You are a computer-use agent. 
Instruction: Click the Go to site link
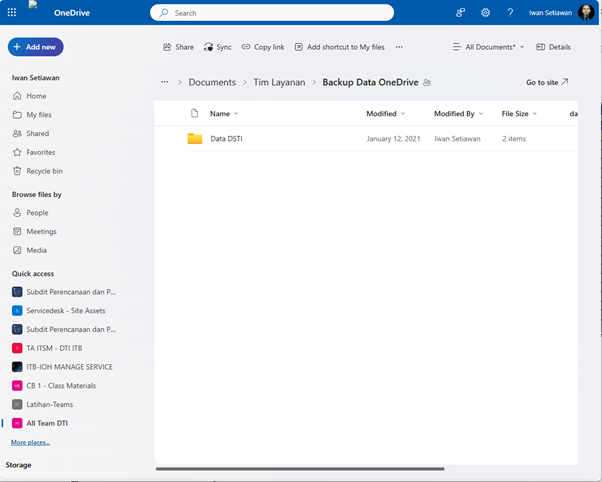[x=547, y=82]
